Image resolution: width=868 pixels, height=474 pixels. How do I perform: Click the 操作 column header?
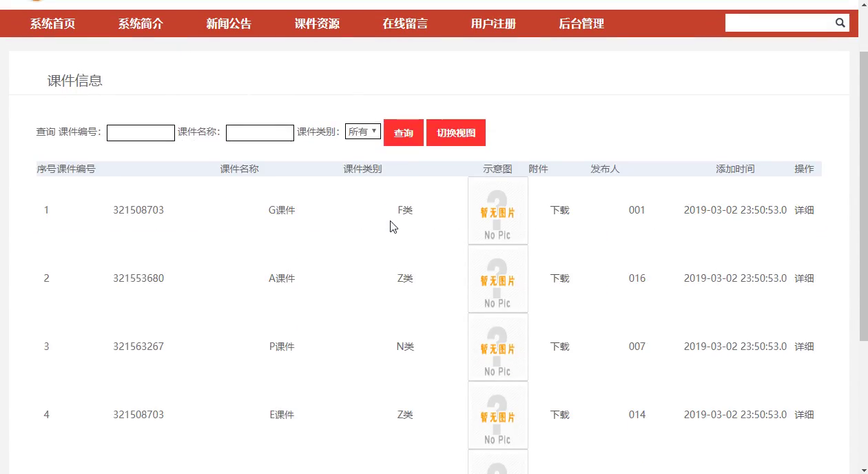pos(805,169)
